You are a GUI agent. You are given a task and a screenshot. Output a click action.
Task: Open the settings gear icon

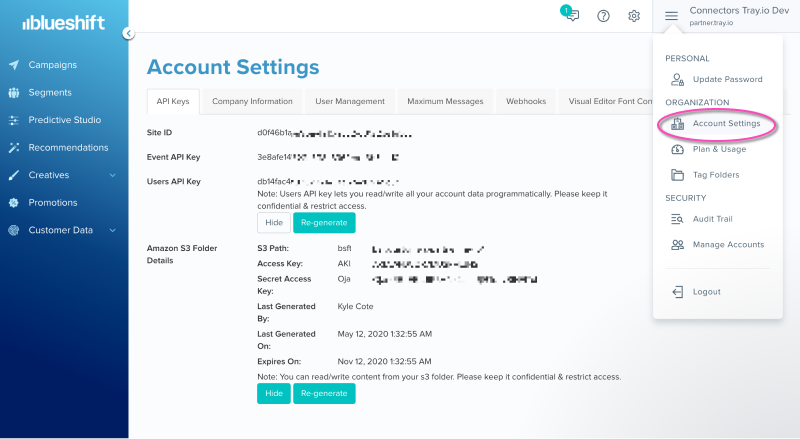pos(634,16)
